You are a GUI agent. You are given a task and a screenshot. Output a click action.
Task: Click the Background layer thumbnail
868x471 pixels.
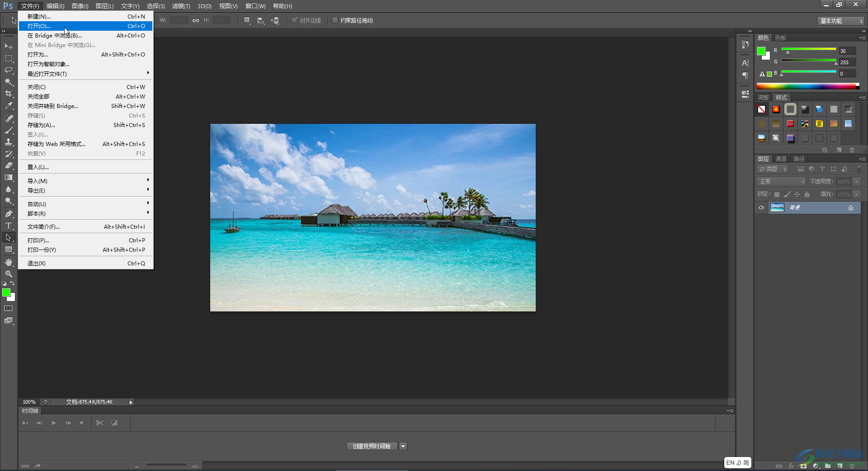777,207
